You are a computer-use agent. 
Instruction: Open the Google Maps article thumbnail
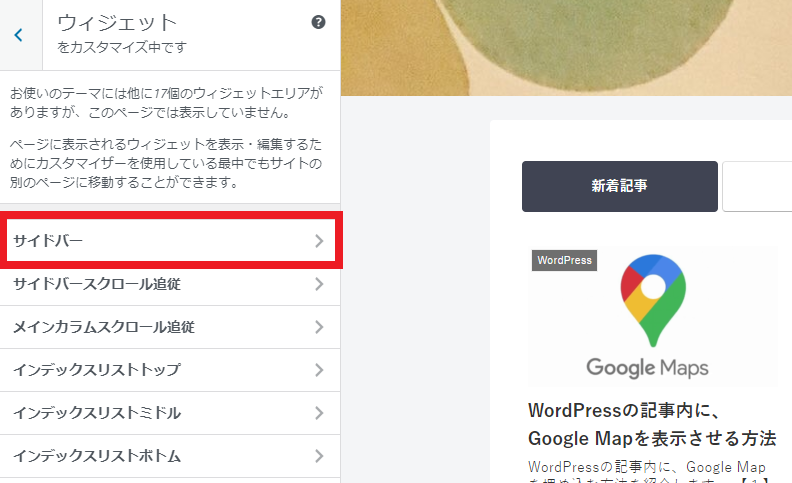click(653, 316)
